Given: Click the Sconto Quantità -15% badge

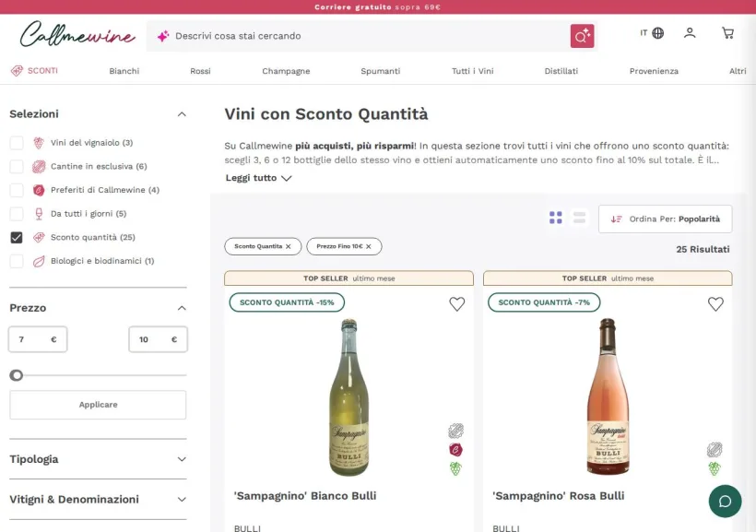Looking at the screenshot, I should click(287, 302).
